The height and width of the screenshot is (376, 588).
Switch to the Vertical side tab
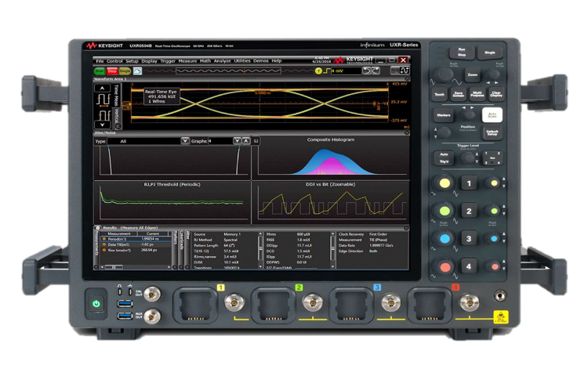pyautogui.click(x=116, y=117)
